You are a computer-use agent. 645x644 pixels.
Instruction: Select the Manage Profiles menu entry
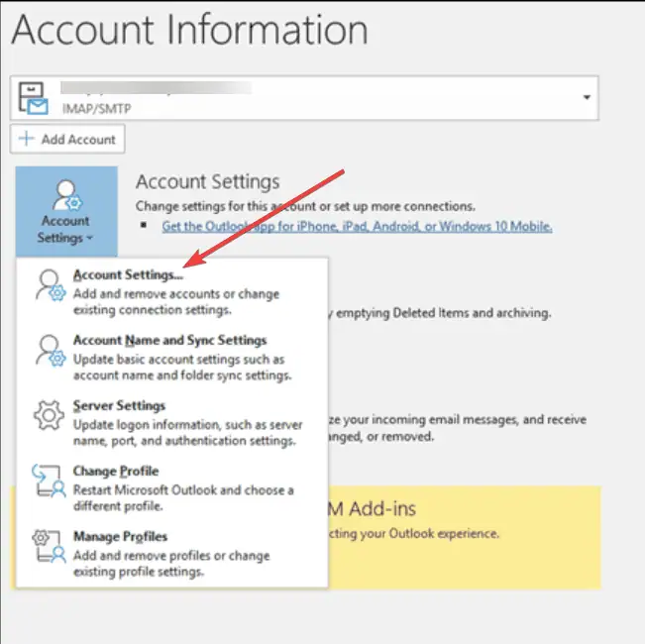coord(172,554)
